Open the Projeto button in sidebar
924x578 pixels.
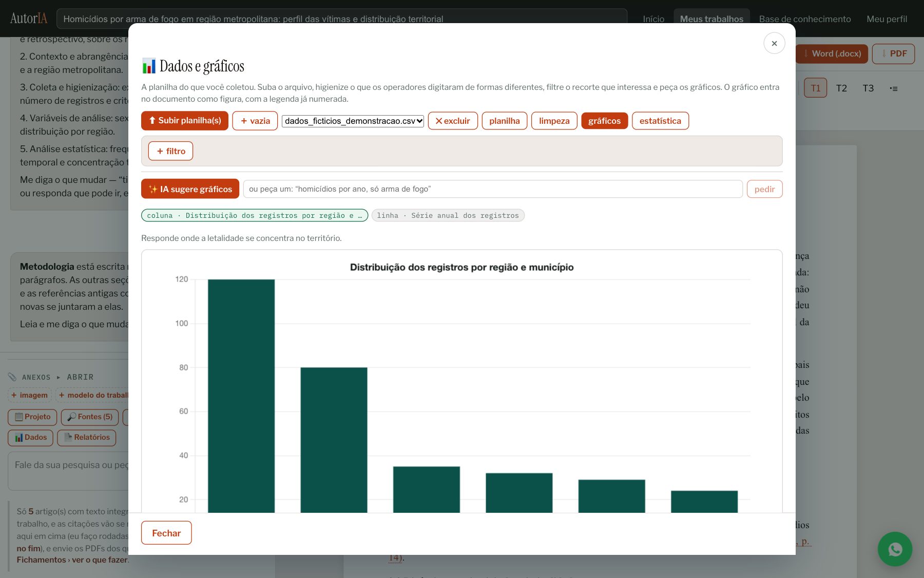[33, 417]
